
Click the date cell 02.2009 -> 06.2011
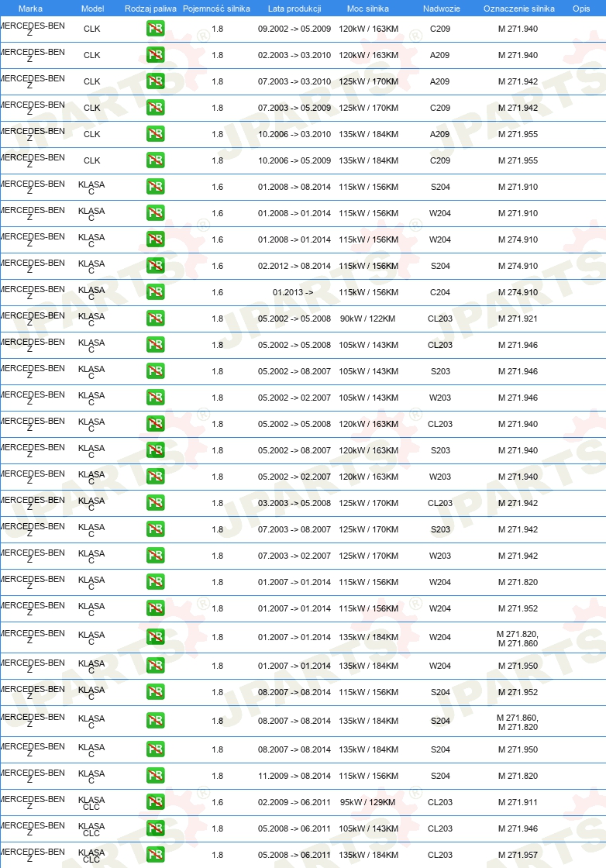[x=294, y=802]
